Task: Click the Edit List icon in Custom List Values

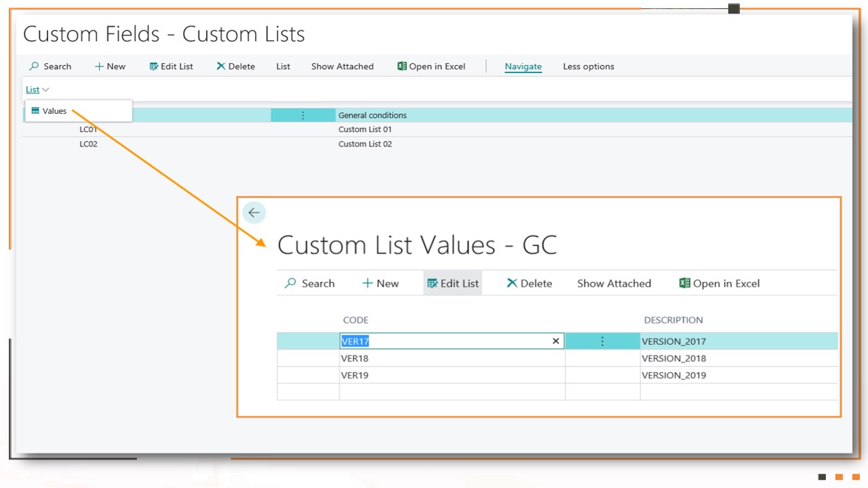Action: (433, 283)
